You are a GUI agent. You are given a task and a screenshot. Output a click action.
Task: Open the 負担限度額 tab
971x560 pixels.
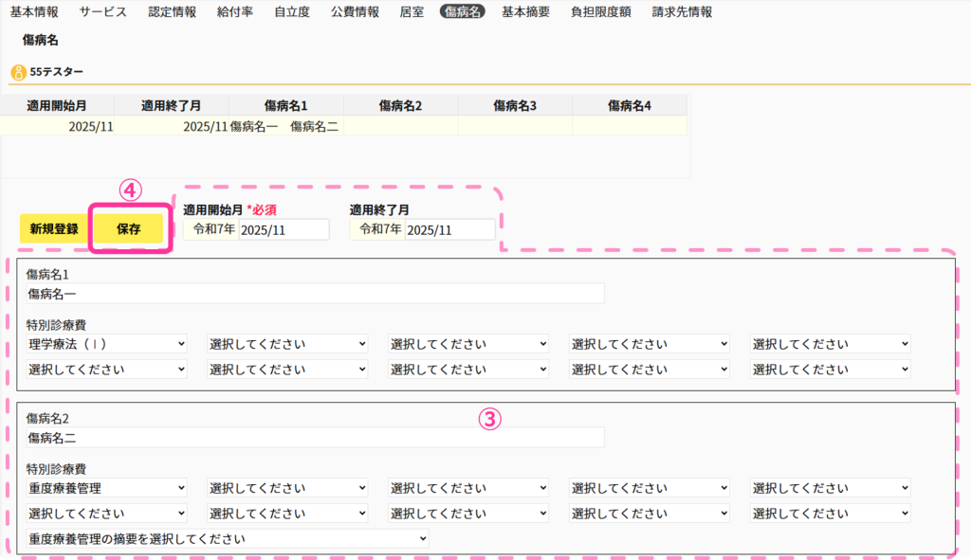(600, 12)
